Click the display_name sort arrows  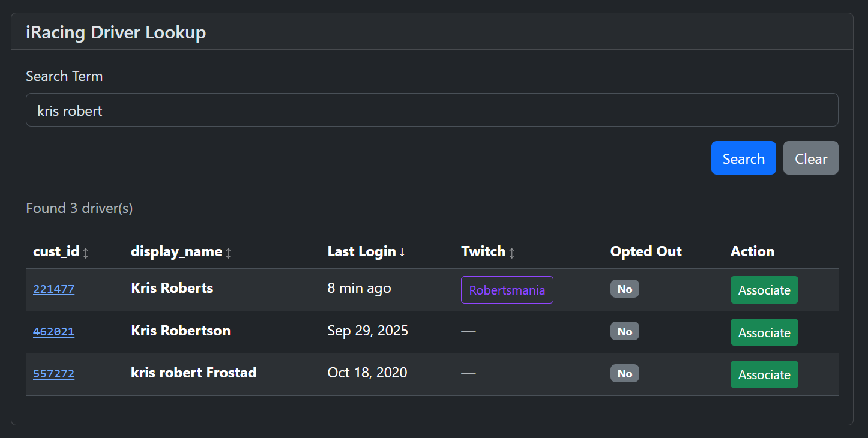(228, 253)
